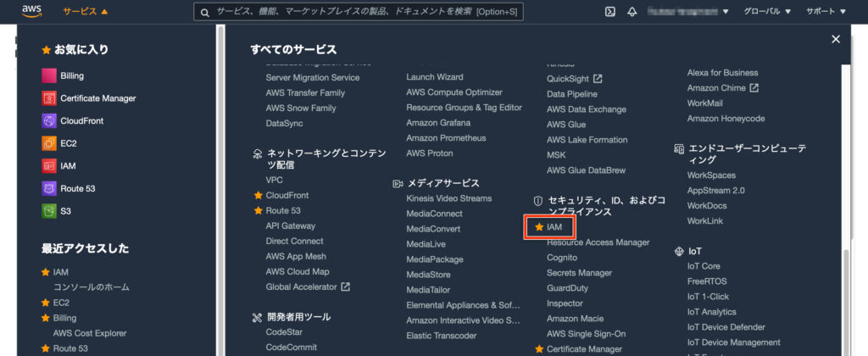Screen dimensions: 868x356
Task: Toggle star beside Billing in recently accessed
Action: pyautogui.click(x=46, y=318)
